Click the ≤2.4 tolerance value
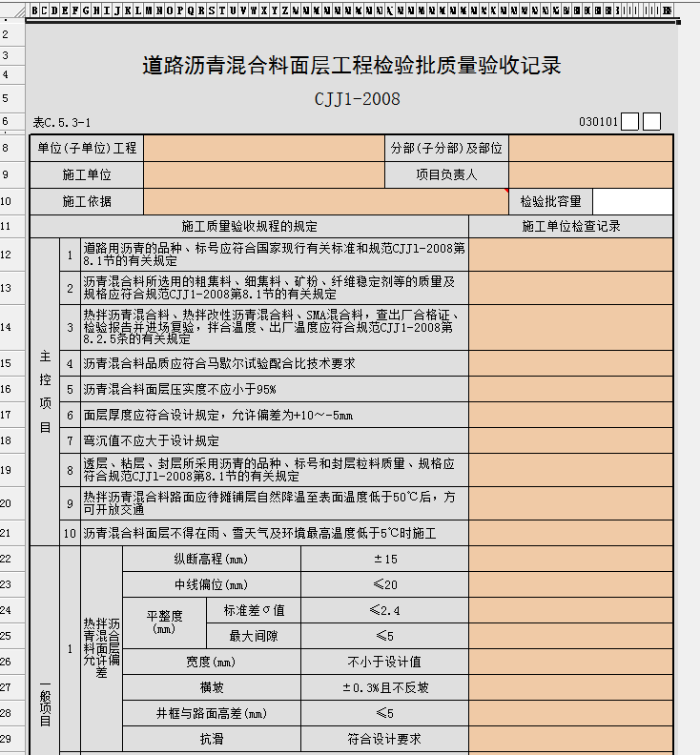The image size is (700, 755). tap(385, 610)
